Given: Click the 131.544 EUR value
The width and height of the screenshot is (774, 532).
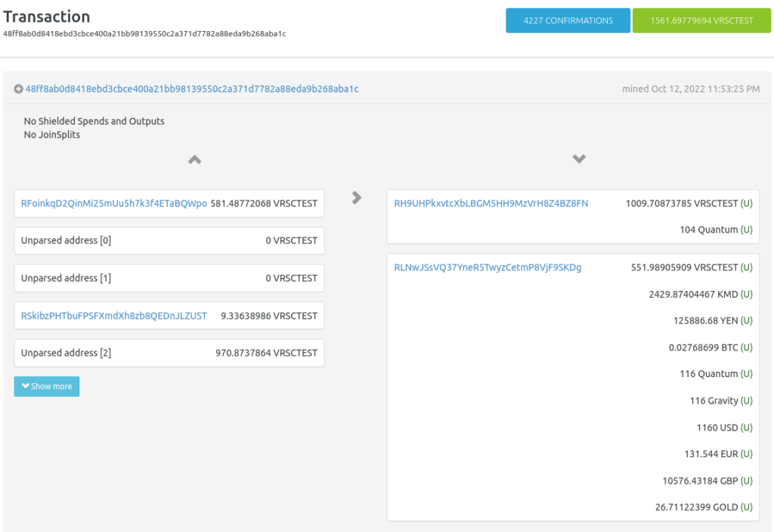Looking at the screenshot, I should coord(711,454).
